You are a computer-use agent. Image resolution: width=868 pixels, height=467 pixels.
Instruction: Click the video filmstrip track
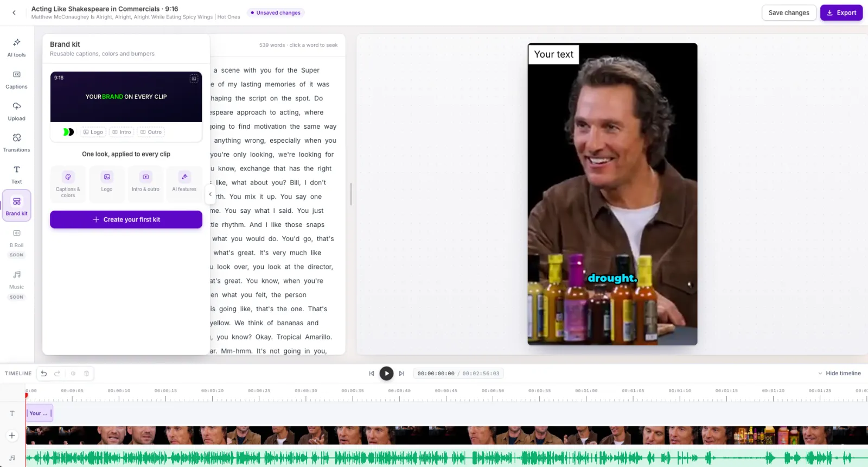tap(446, 436)
